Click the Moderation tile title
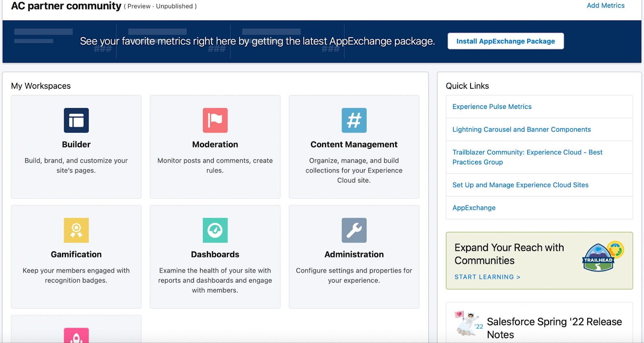Screen dimensions: 644x343 coord(215,144)
